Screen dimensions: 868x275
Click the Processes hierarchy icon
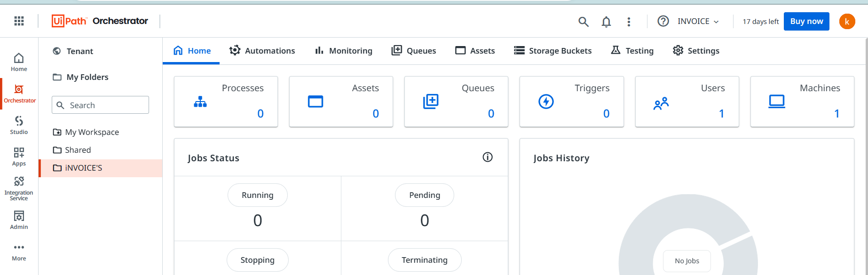point(200,102)
